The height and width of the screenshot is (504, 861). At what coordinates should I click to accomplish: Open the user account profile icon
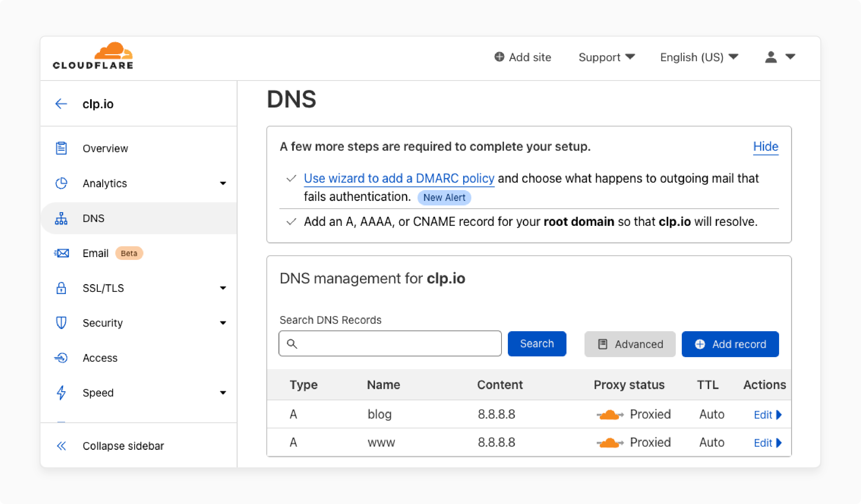(771, 57)
